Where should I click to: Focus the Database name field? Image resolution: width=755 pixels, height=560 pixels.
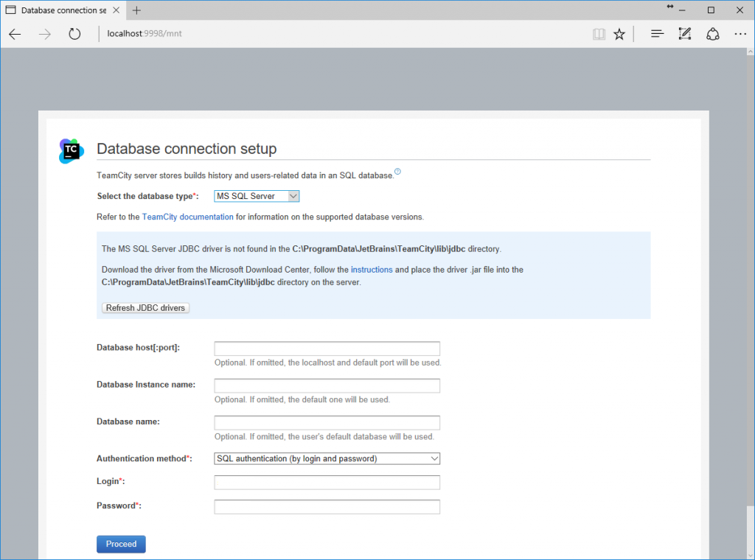click(327, 422)
